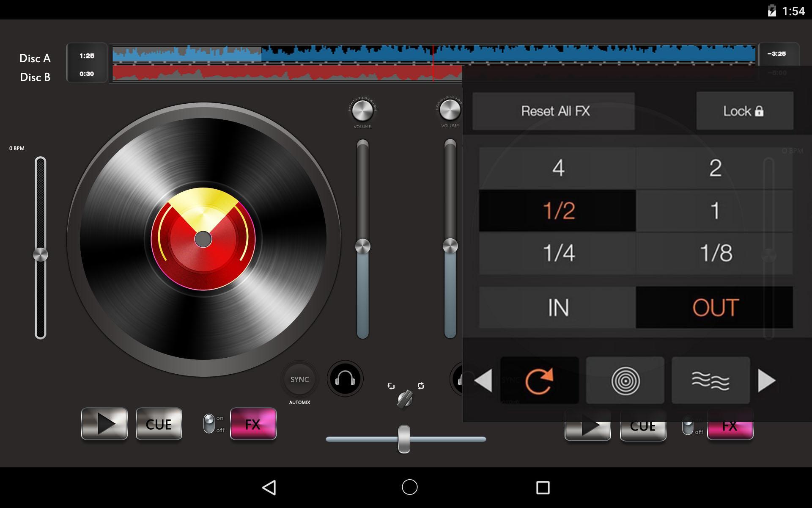
Task: Click the Lock padlock button
Action: 744,111
